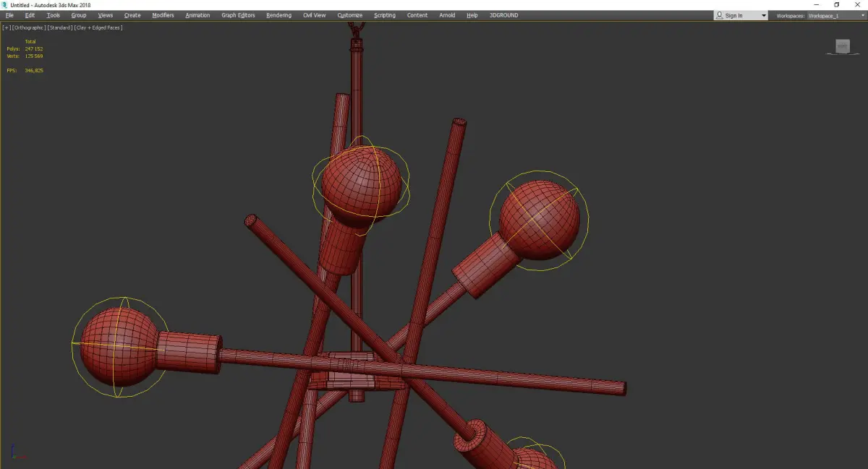Open the Standard viewport shading label menu
Screen dimensions: 868x469
(60, 27)
